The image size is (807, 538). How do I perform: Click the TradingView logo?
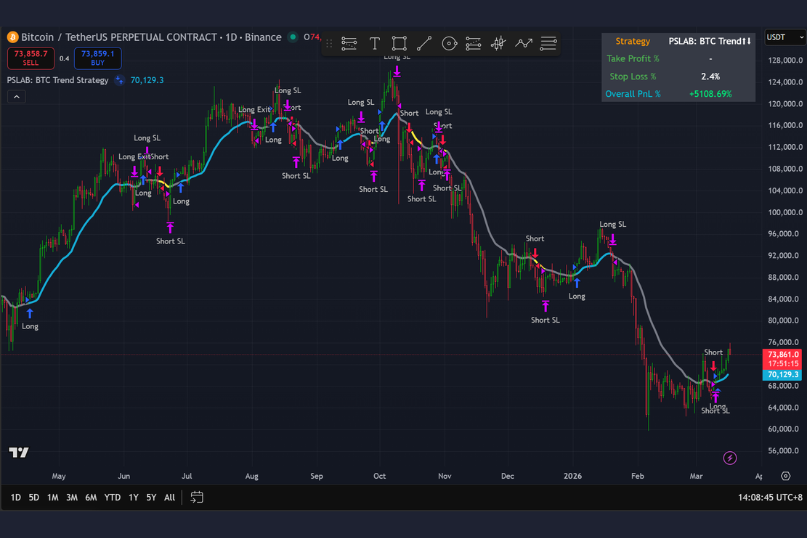[x=19, y=453]
